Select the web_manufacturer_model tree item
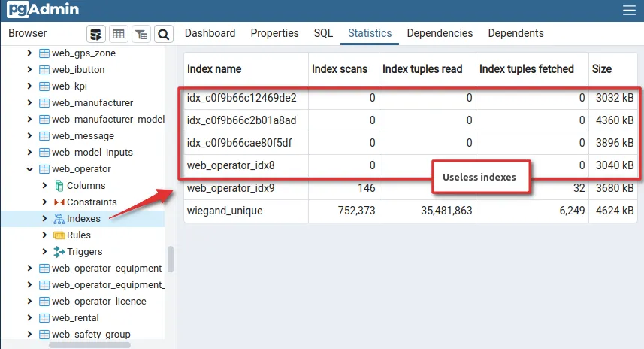644x349 pixels. (108, 119)
